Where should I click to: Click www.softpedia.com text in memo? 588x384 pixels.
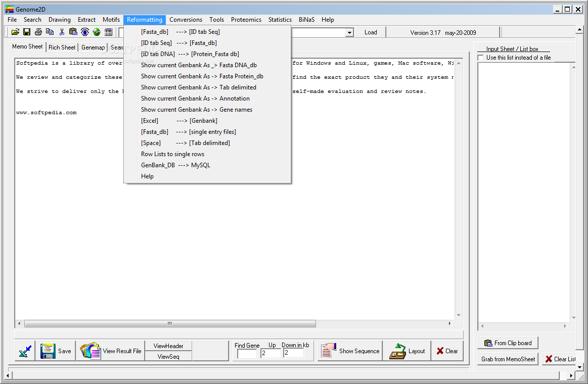coord(47,112)
